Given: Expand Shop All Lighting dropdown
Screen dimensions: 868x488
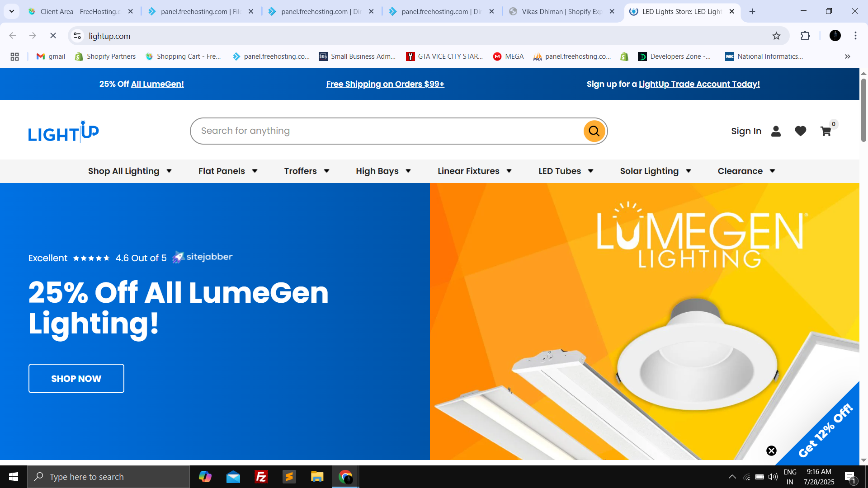Looking at the screenshot, I should (130, 171).
